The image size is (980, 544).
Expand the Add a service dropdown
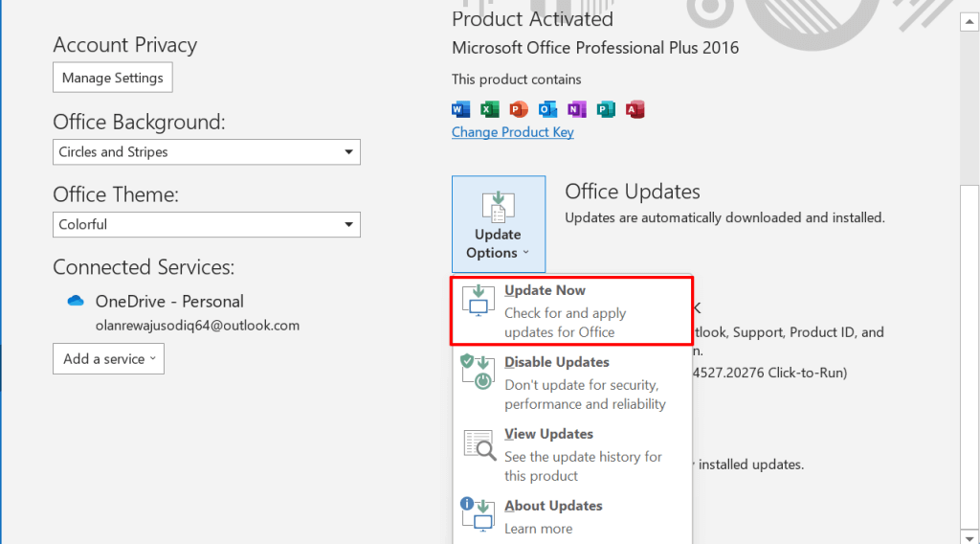108,359
